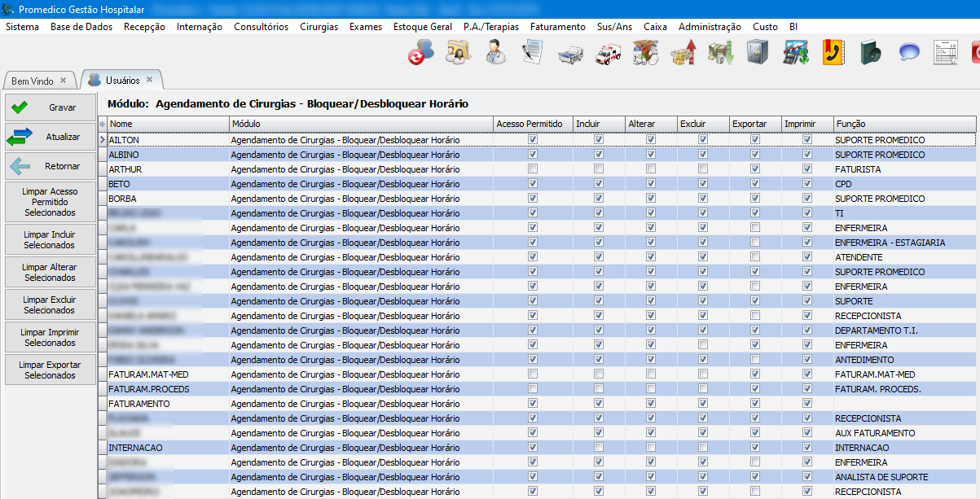
Task: Open the Faturamento menu
Action: click(x=557, y=27)
